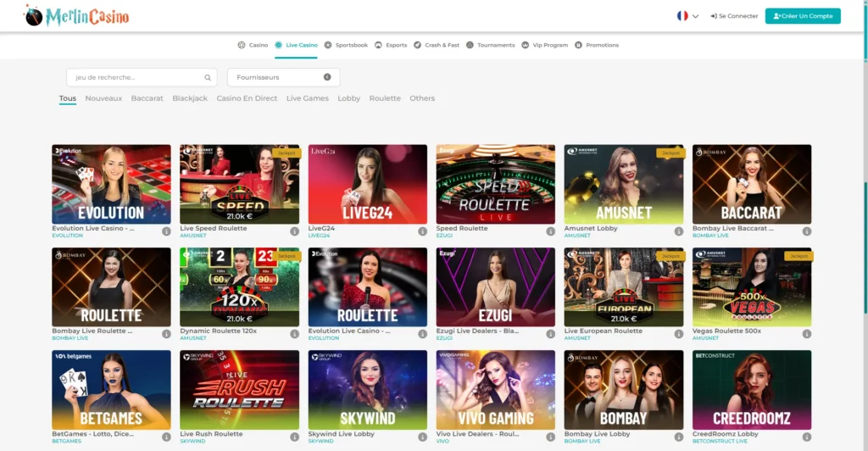Click the BETCONSTRUCT LIVE provider link
868x451 pixels.
(720, 441)
